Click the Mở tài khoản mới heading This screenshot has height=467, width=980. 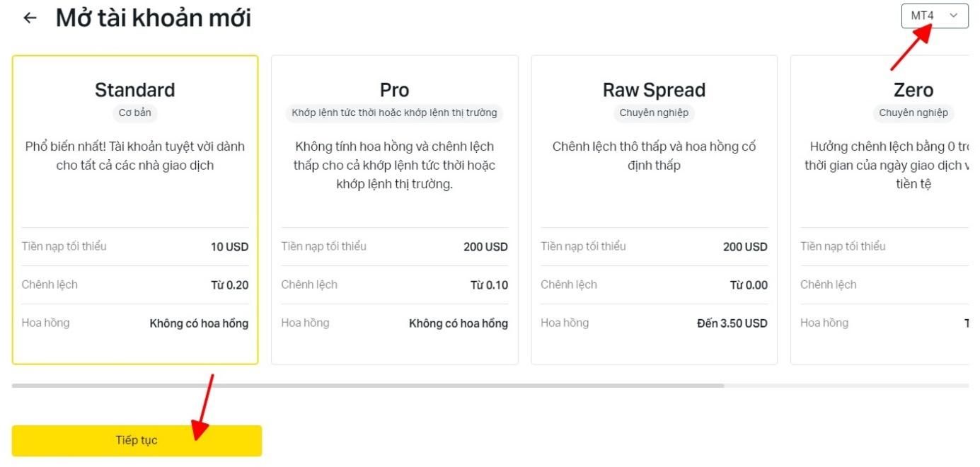pos(154,18)
